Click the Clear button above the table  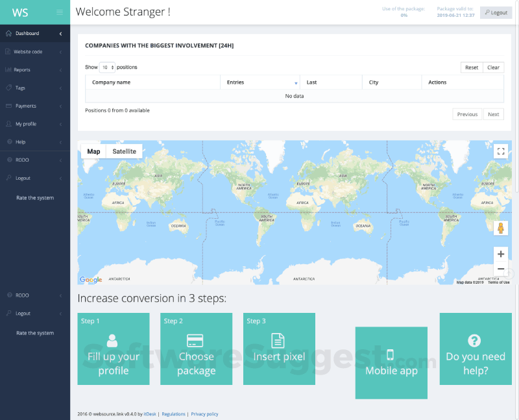pyautogui.click(x=493, y=67)
